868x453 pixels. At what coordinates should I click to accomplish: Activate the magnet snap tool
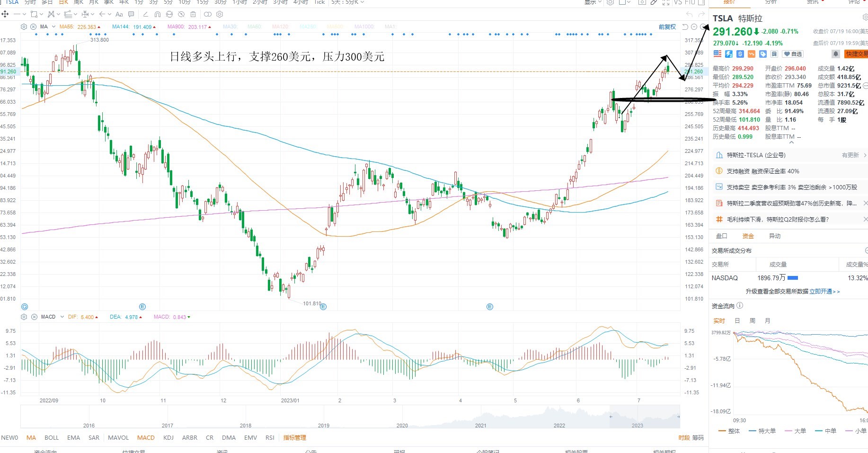158,14
